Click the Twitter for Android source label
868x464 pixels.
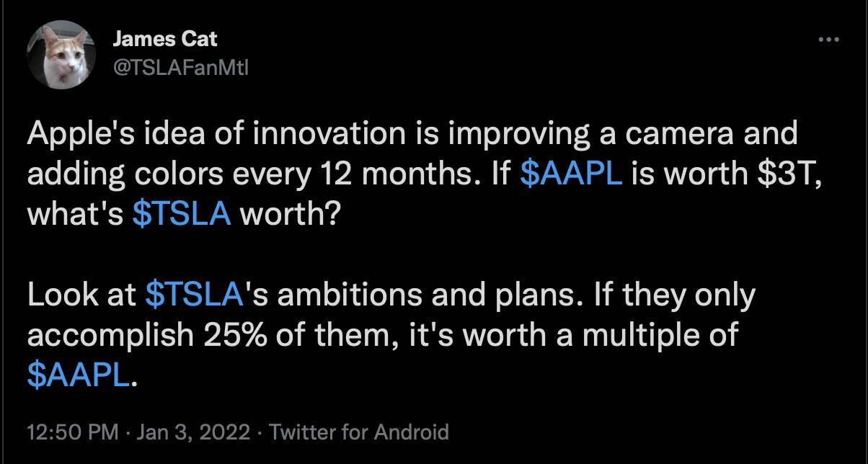click(358, 432)
